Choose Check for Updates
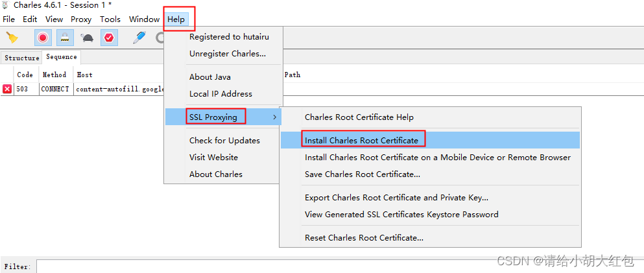Screen dimensions: 644x273 pos(224,141)
